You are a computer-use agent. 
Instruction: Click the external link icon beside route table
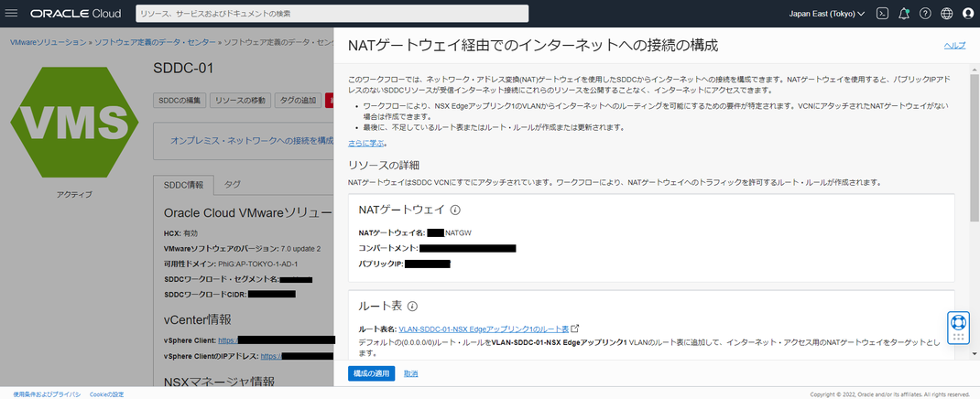pos(575,329)
